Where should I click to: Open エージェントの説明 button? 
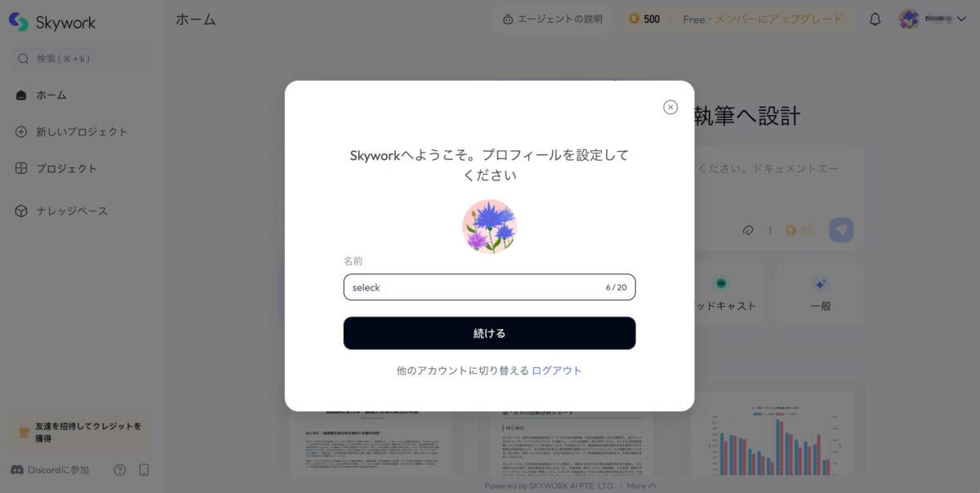click(x=553, y=20)
